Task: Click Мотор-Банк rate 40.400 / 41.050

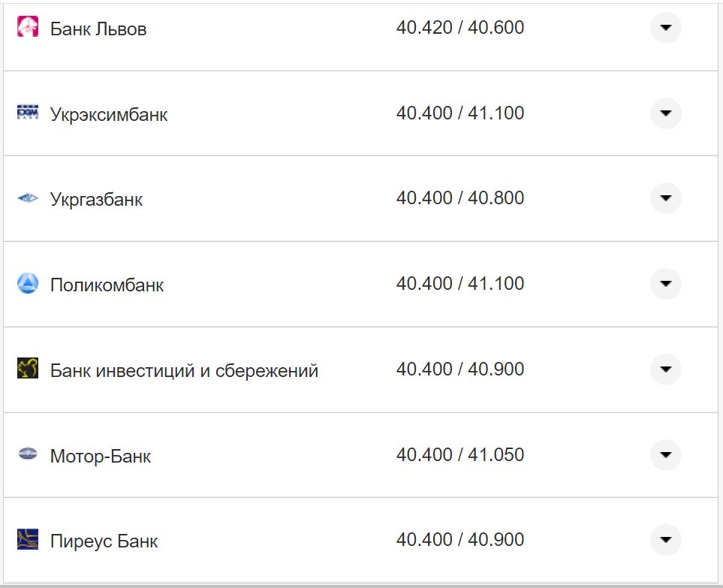Action: click(x=460, y=455)
